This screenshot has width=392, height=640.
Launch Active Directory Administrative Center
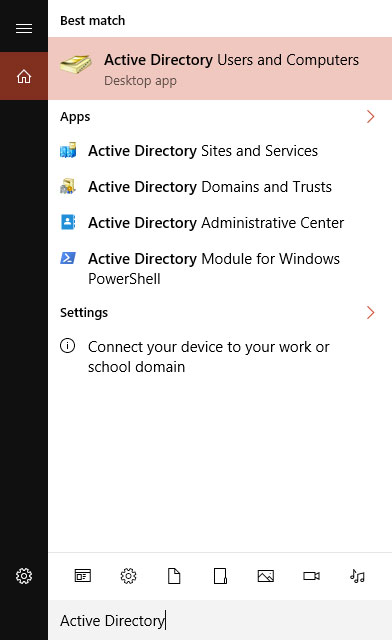click(220, 222)
